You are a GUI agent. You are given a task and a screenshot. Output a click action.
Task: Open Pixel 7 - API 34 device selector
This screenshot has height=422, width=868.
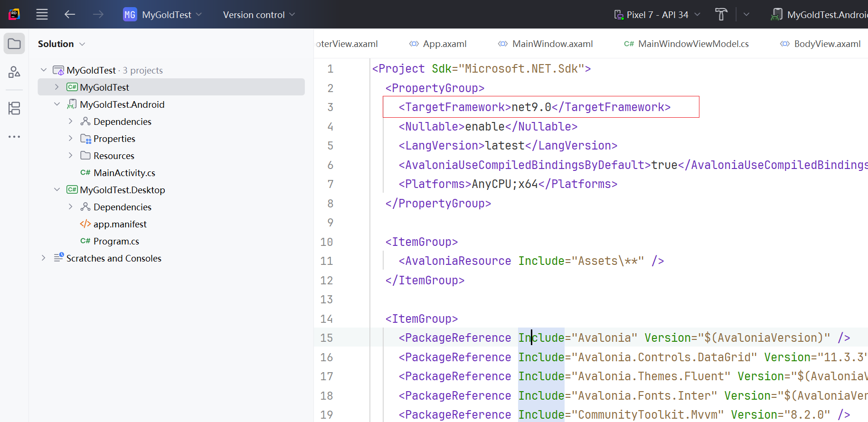click(x=657, y=15)
